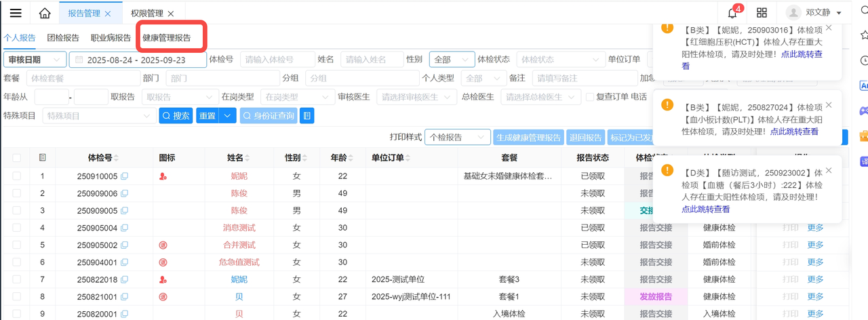Open the four-square grid apps icon
This screenshot has height=320, width=868.
(762, 13)
